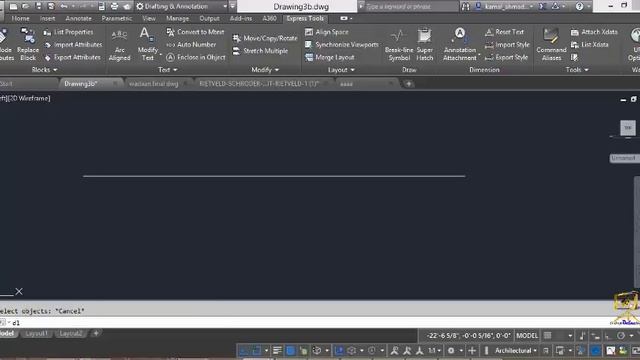Click the Print icon in quick access toolbar
Image resolution: width=640 pixels, height=360 pixels.
coord(114,6)
